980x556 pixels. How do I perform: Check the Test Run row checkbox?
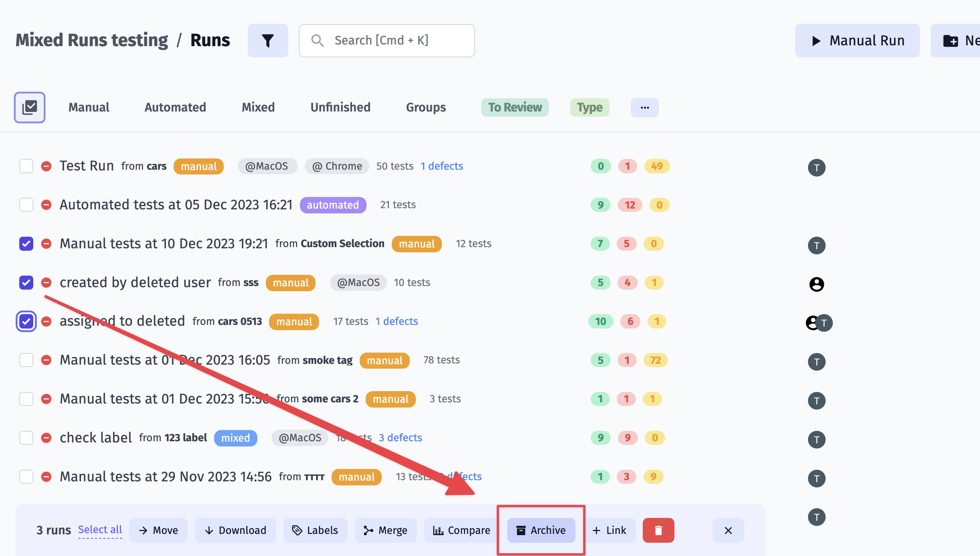pyautogui.click(x=26, y=166)
